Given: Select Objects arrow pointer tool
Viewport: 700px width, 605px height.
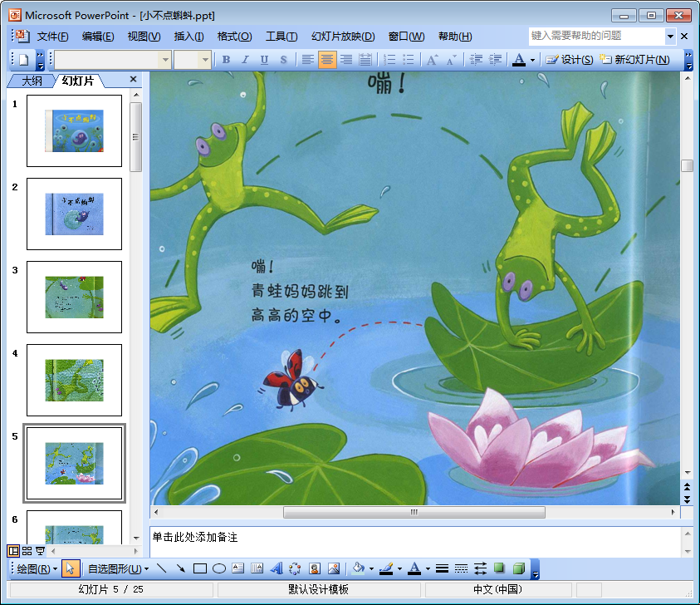Looking at the screenshot, I should pyautogui.click(x=70, y=568).
